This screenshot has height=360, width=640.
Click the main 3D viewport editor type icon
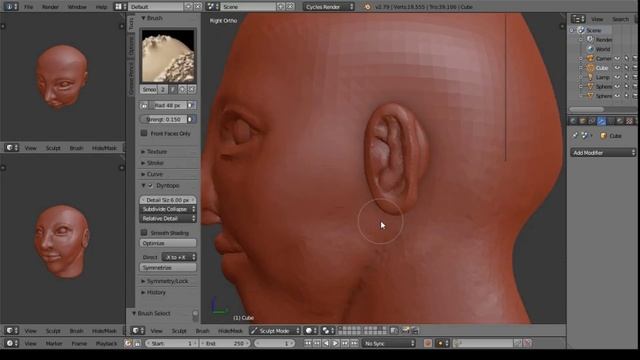pos(138,331)
